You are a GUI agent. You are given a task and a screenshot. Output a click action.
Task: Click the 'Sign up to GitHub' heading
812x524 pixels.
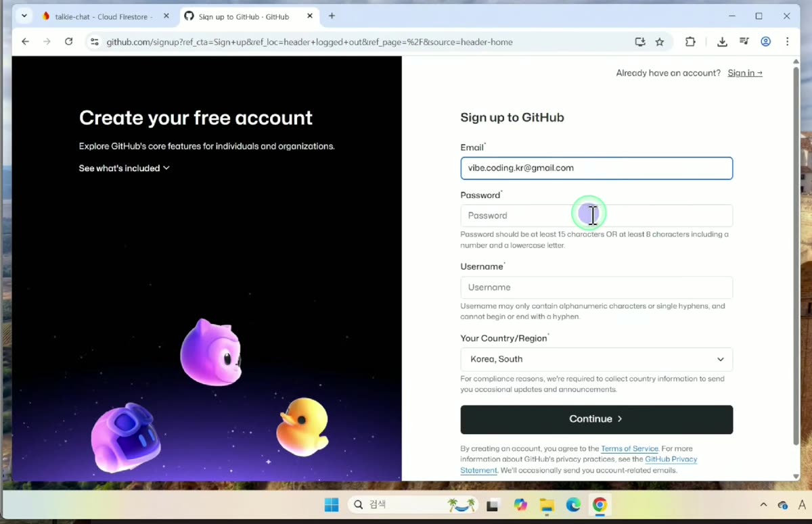click(512, 118)
